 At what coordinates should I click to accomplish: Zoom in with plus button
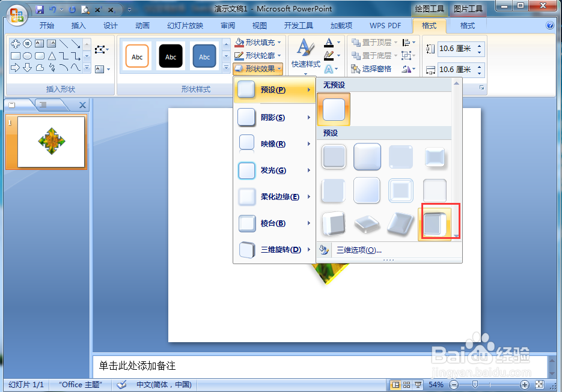(524, 385)
